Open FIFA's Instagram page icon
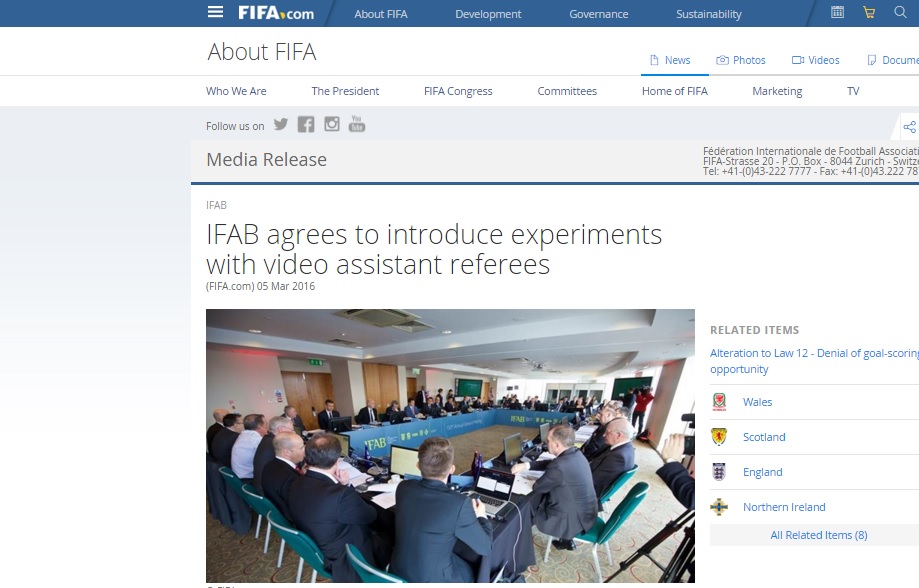919x588 pixels. [332, 124]
